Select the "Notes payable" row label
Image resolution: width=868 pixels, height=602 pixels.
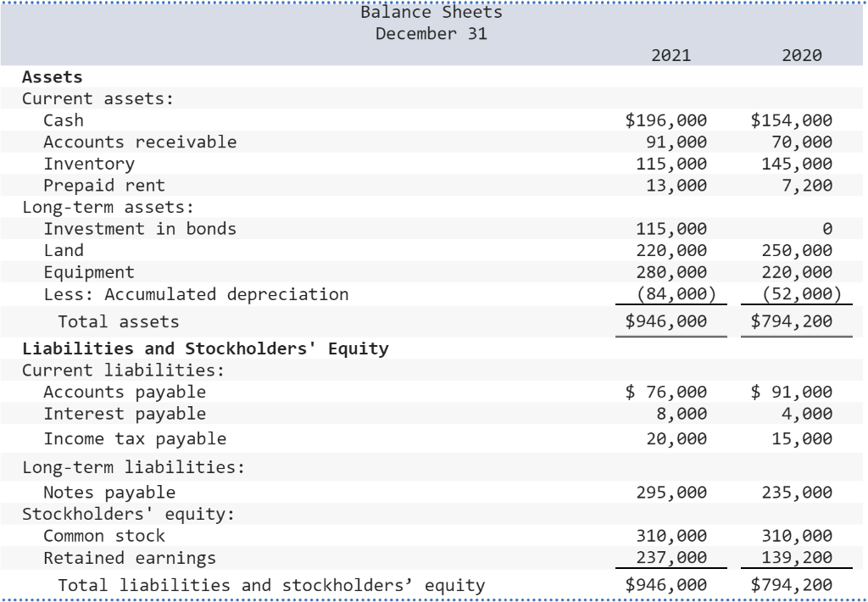109,493
